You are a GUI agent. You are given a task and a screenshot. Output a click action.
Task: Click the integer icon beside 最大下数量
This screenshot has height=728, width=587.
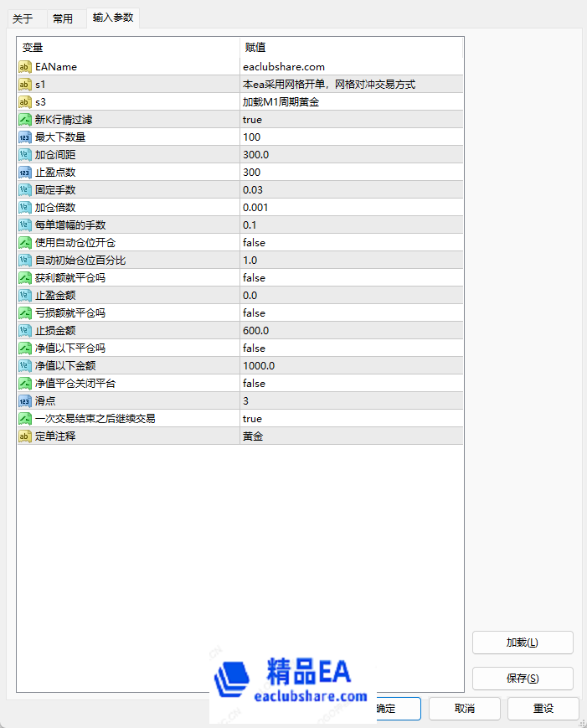click(24, 137)
